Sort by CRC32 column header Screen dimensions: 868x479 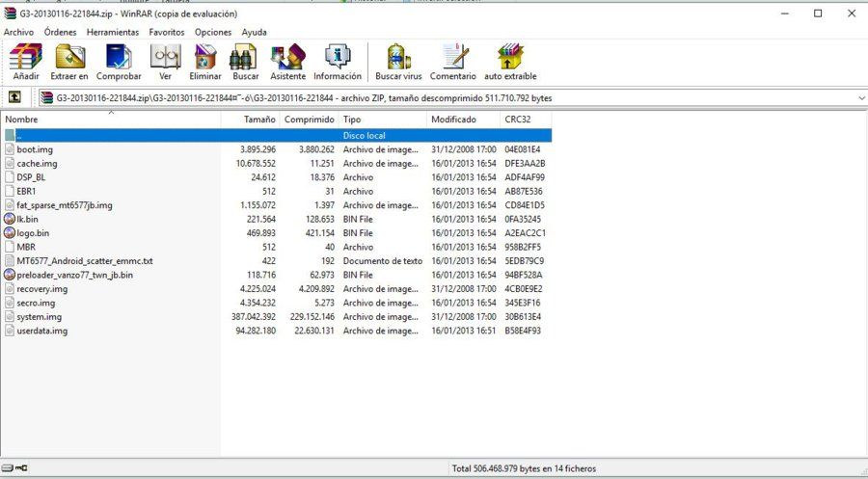pyautogui.click(x=526, y=120)
